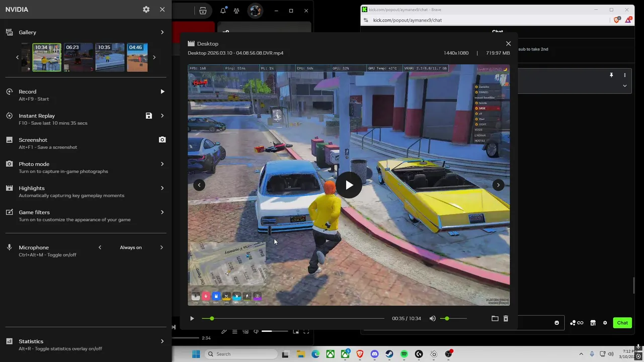Image resolution: width=644 pixels, height=362 pixels.
Task: Click the Game filters label
Action: [x=34, y=212]
